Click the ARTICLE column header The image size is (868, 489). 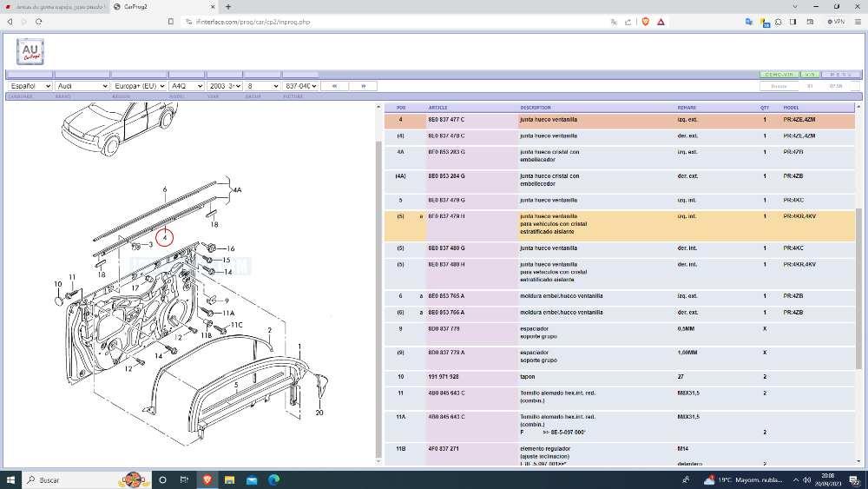(x=437, y=108)
